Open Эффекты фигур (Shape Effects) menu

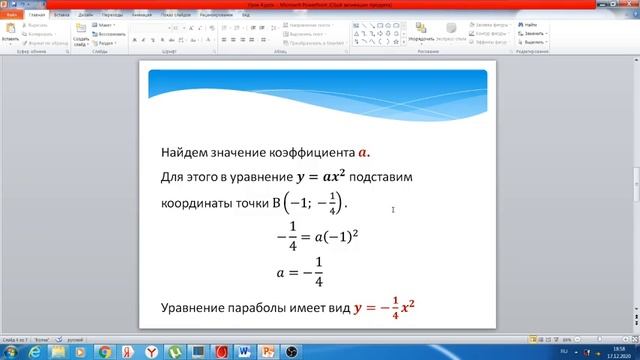[x=489, y=42]
